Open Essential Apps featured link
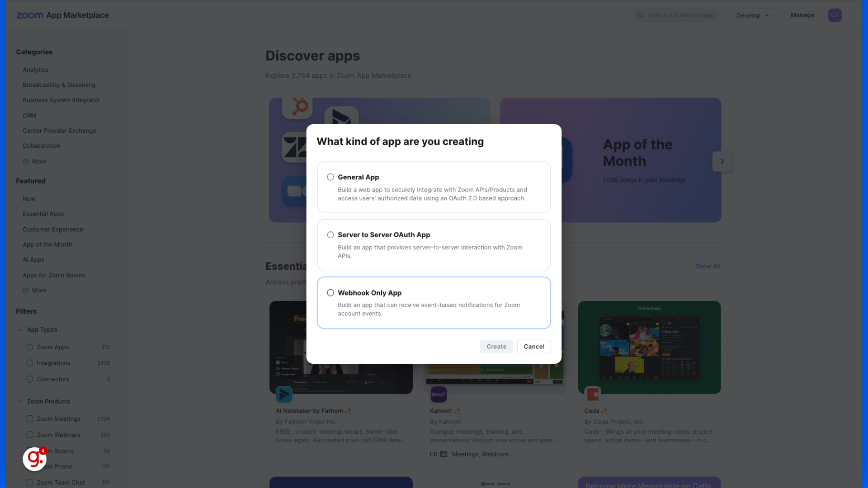 tap(43, 214)
